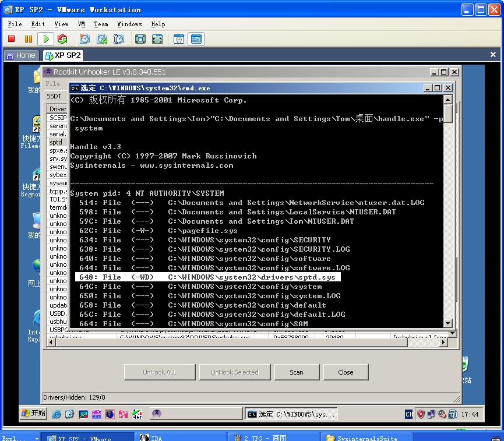Show the VM summary view wrench icon
This screenshot has height=441, width=504.
pos(179,39)
